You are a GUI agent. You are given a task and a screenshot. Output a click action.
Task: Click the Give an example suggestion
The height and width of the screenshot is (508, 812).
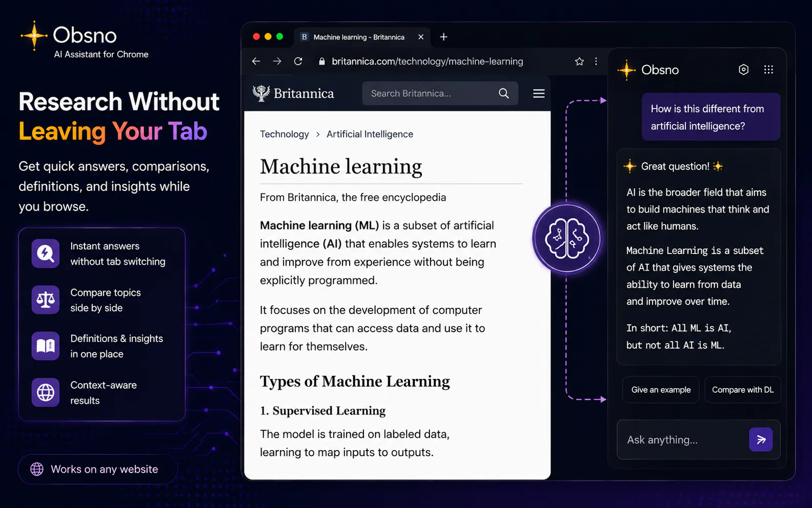tap(661, 390)
